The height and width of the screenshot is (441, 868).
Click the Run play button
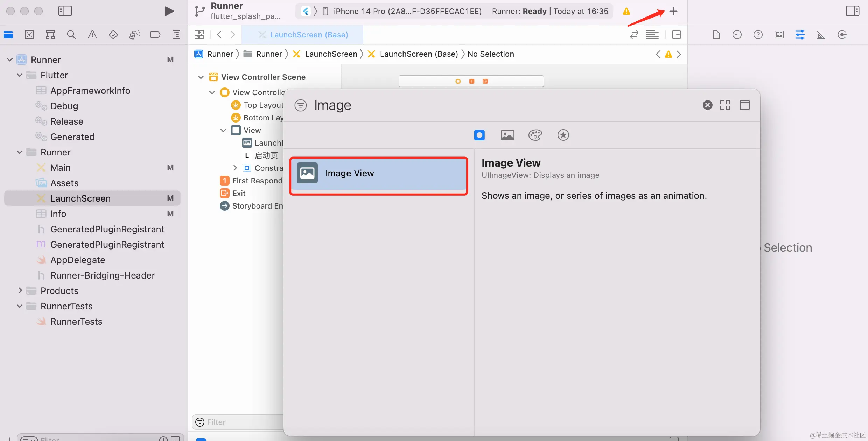click(x=169, y=11)
